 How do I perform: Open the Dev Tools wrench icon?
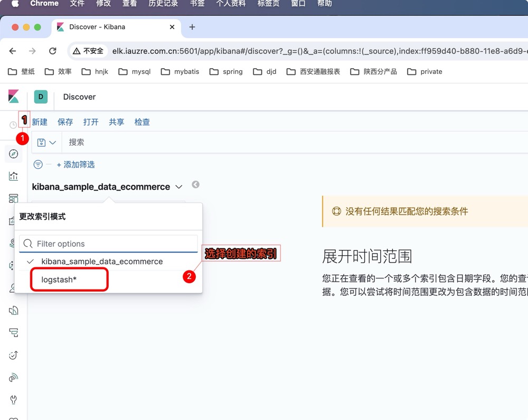point(14,399)
